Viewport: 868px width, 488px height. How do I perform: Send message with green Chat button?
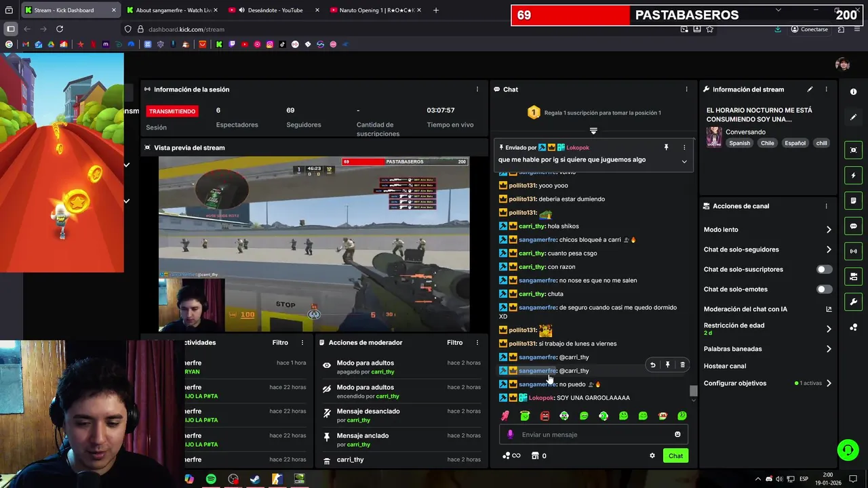click(675, 455)
